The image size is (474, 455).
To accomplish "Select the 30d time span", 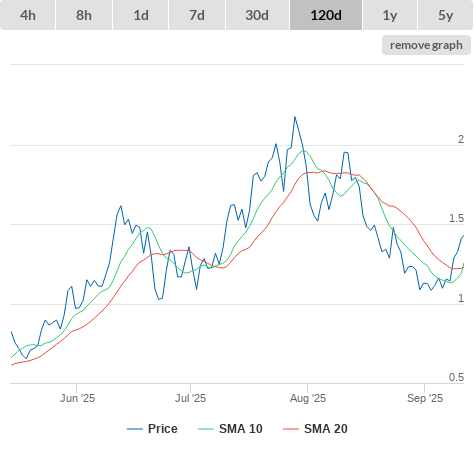I will pos(257,15).
